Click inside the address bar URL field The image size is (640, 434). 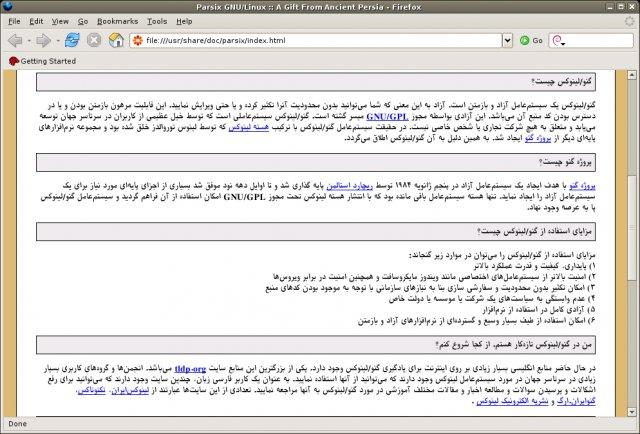coord(320,41)
